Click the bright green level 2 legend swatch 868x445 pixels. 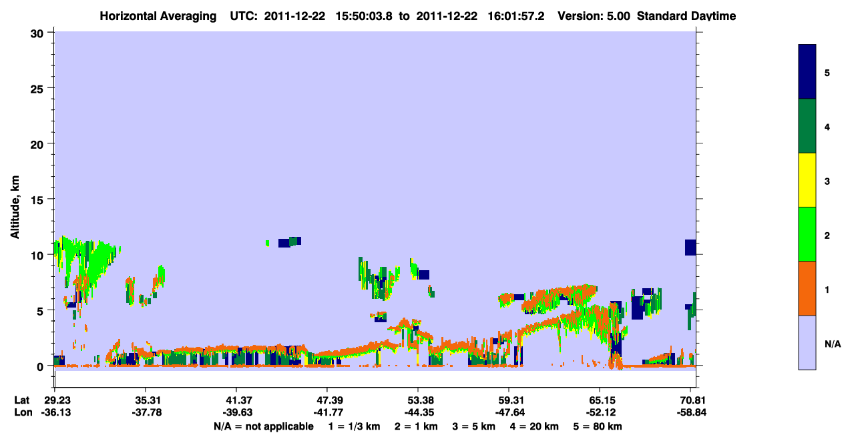(x=807, y=234)
